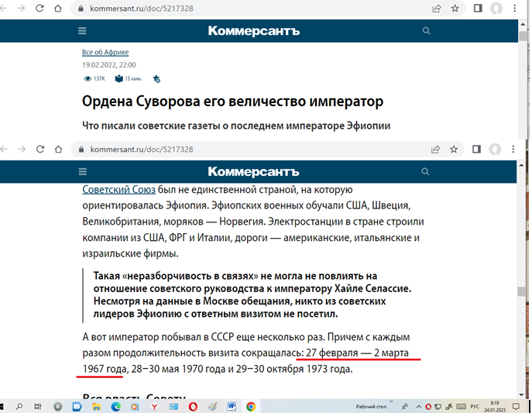Viewport: 532px width, 413px height.
Task: Open network icon in system tray
Action: (x=438, y=407)
